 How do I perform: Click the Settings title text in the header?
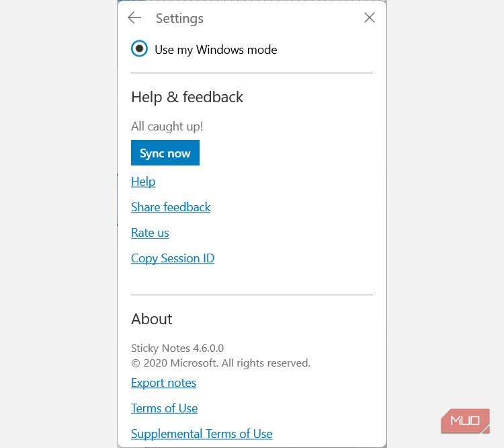coord(179,19)
